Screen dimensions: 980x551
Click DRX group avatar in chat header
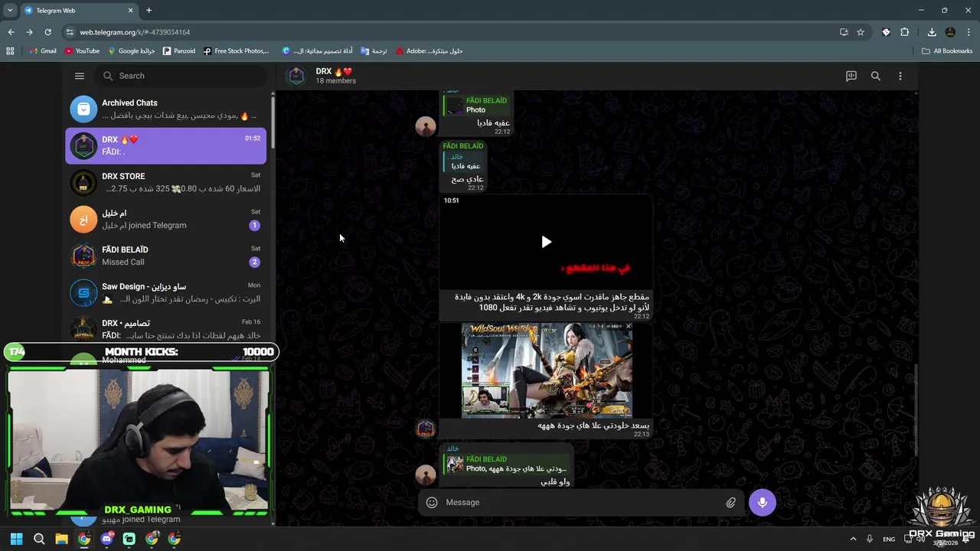tap(296, 76)
